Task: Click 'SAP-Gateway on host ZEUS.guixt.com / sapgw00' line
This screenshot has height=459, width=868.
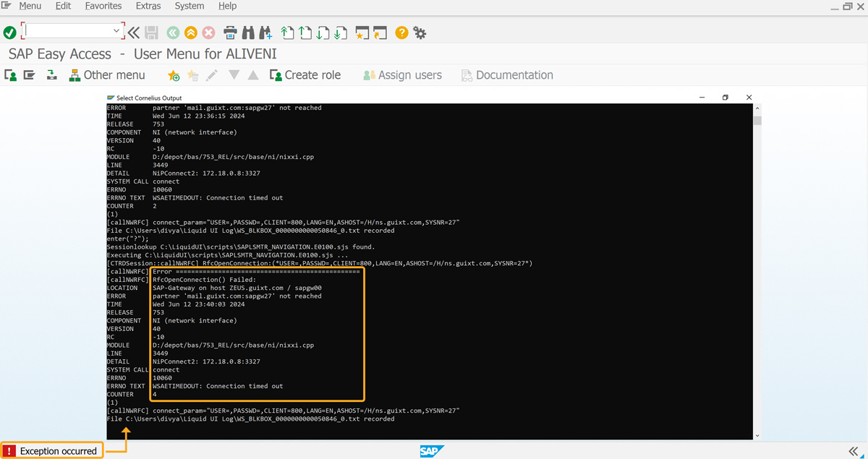Action: click(237, 288)
